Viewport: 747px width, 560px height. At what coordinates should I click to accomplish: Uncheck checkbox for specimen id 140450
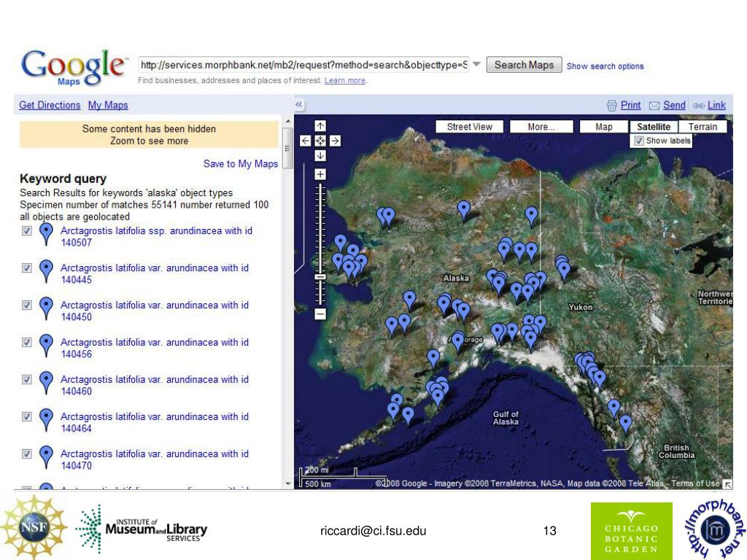pyautogui.click(x=27, y=305)
